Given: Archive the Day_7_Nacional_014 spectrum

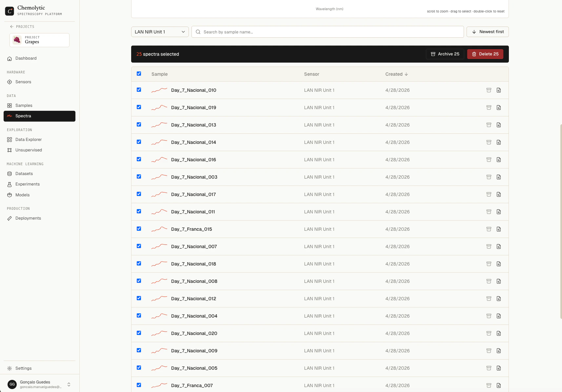Looking at the screenshot, I should [x=489, y=142].
